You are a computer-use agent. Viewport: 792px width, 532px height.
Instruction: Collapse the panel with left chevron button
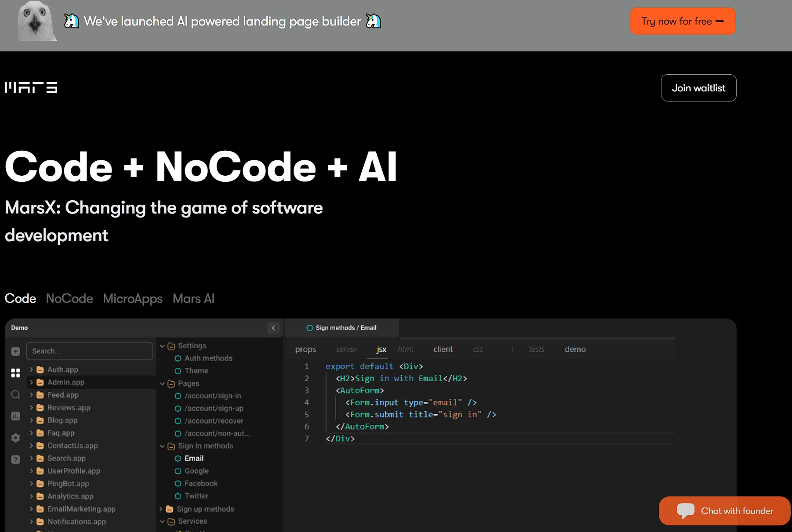273,328
